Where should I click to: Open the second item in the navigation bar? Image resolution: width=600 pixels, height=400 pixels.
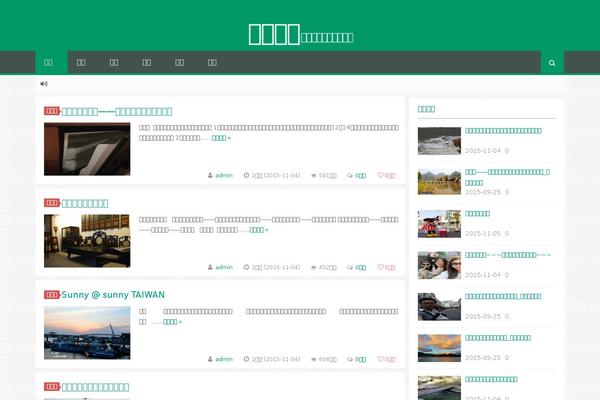point(81,62)
